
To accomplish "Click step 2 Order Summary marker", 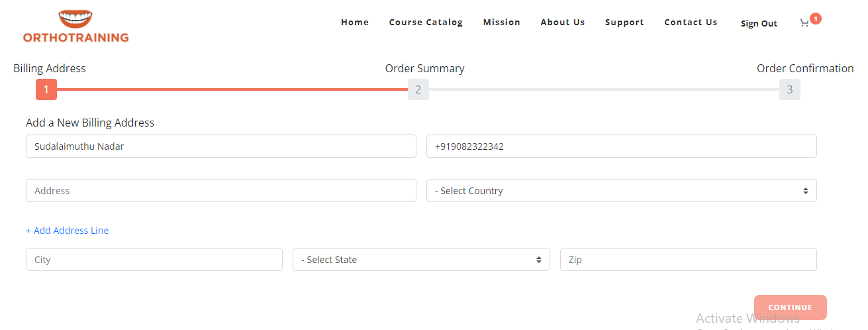I will tap(418, 89).
